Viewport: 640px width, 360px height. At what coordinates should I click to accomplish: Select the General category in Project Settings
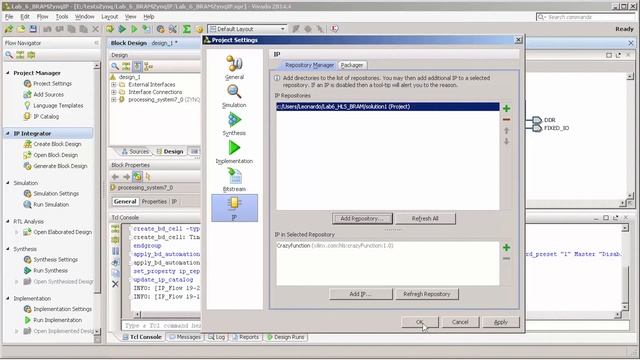[x=234, y=67]
